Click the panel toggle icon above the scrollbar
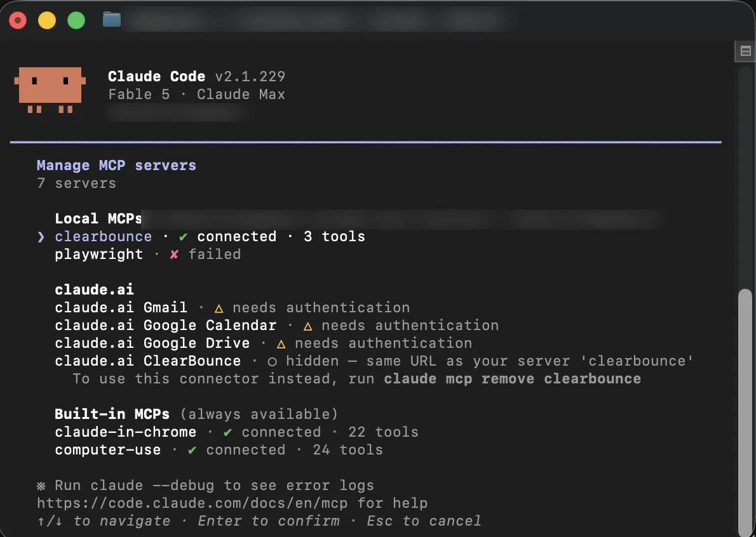This screenshot has width=756, height=537. [745, 51]
